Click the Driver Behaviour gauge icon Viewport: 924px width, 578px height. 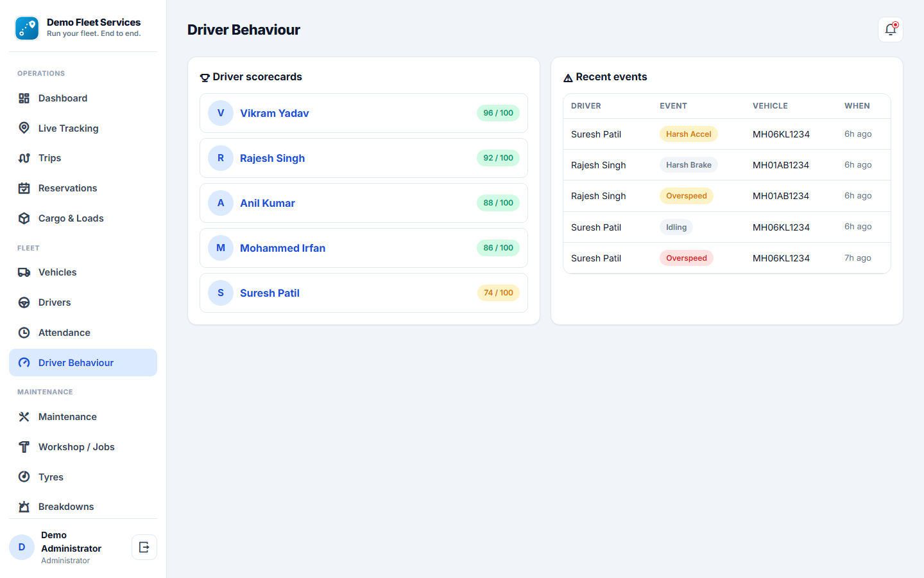tap(24, 363)
